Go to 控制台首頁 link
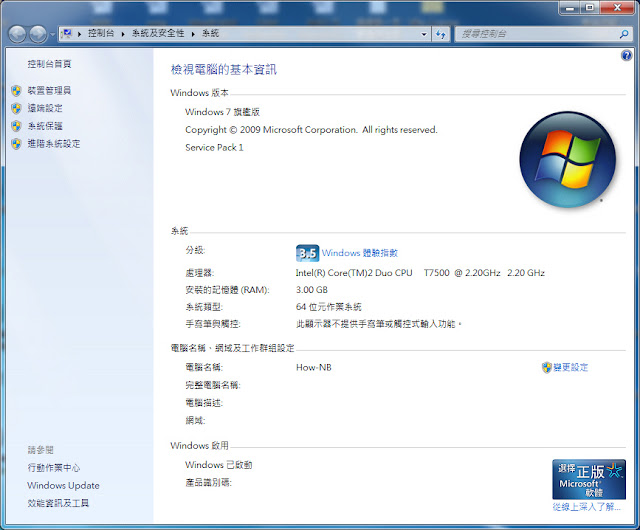The image size is (640, 530). (x=49, y=64)
